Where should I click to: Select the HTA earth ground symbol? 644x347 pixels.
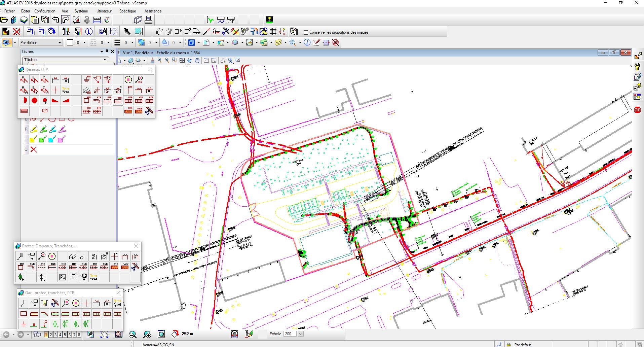pos(87,79)
